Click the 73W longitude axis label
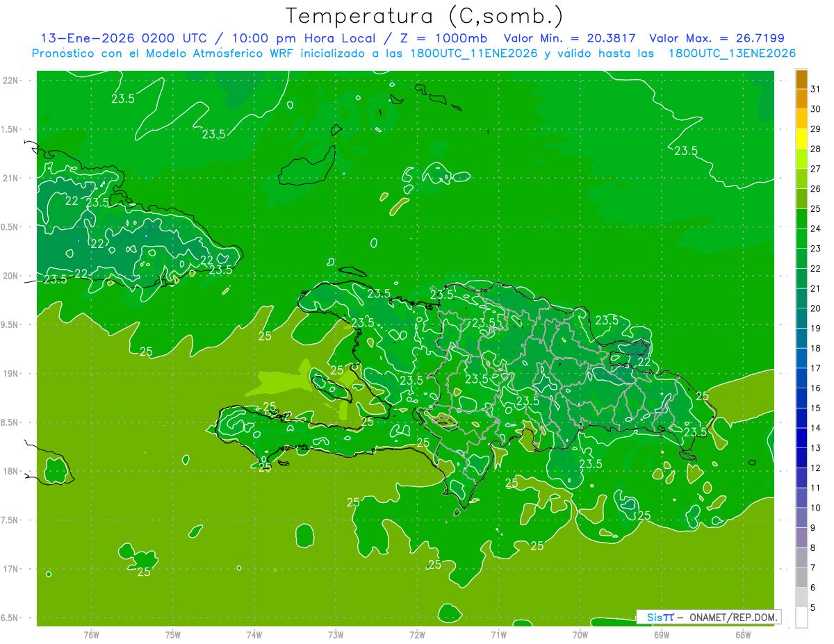Screen dimensions: 834x644 (335, 634)
